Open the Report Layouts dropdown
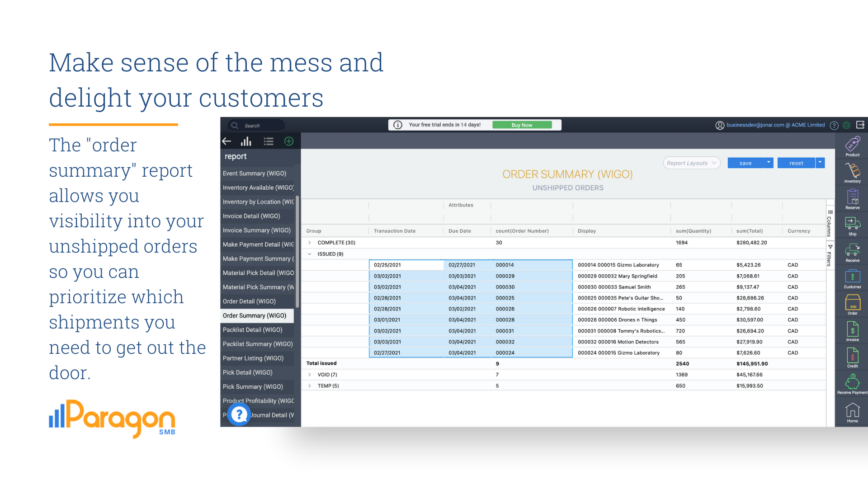Screen dimensions: 868x488 (x=691, y=163)
